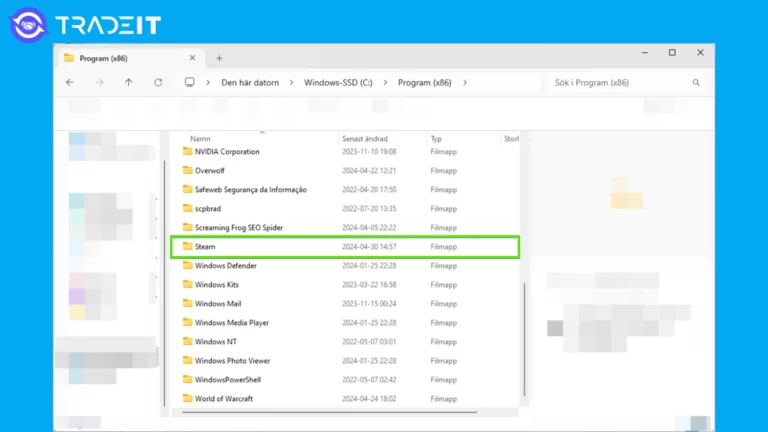Select the WindowsPowerShell folder name
768x432 pixels.
(228, 380)
